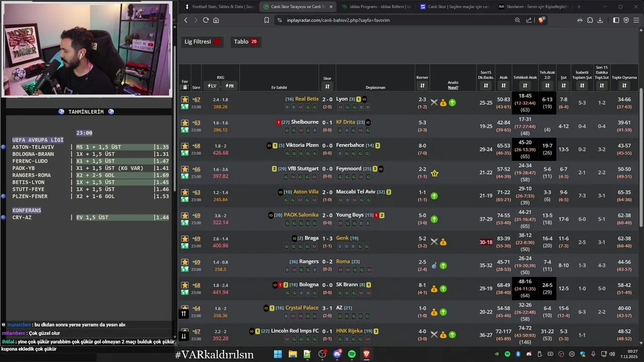644x362 pixels.
Task: Open a new browser tab
Action: tap(579, 7)
